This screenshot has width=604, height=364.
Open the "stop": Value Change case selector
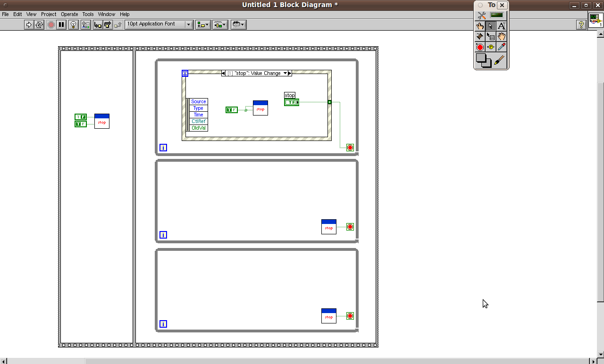click(257, 73)
